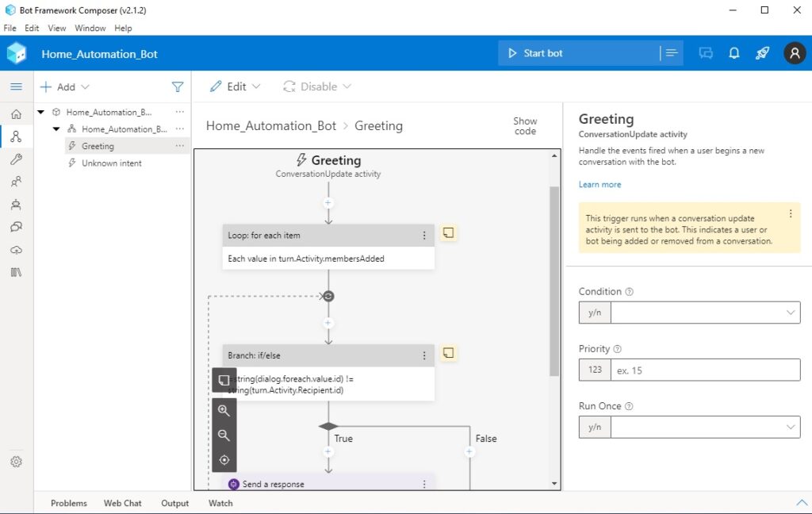This screenshot has width=812, height=514.
Task: Click the Priority input field
Action: pyautogui.click(x=704, y=370)
